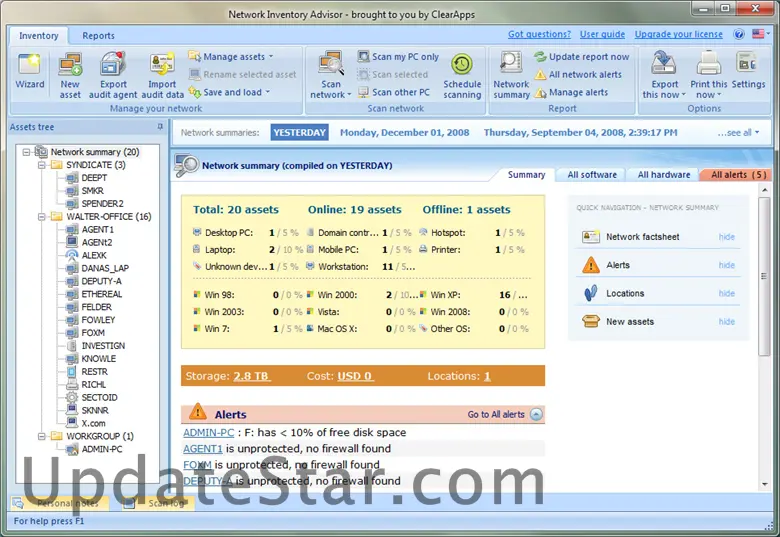Screen dimensions: 780x537
Task: Go to Locations in quick navigation
Action: click(625, 294)
